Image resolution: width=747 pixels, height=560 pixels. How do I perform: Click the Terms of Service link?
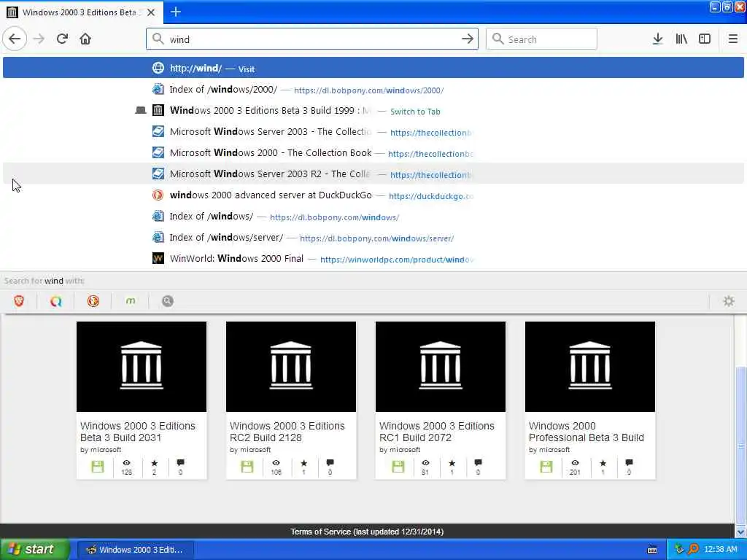tap(367, 532)
